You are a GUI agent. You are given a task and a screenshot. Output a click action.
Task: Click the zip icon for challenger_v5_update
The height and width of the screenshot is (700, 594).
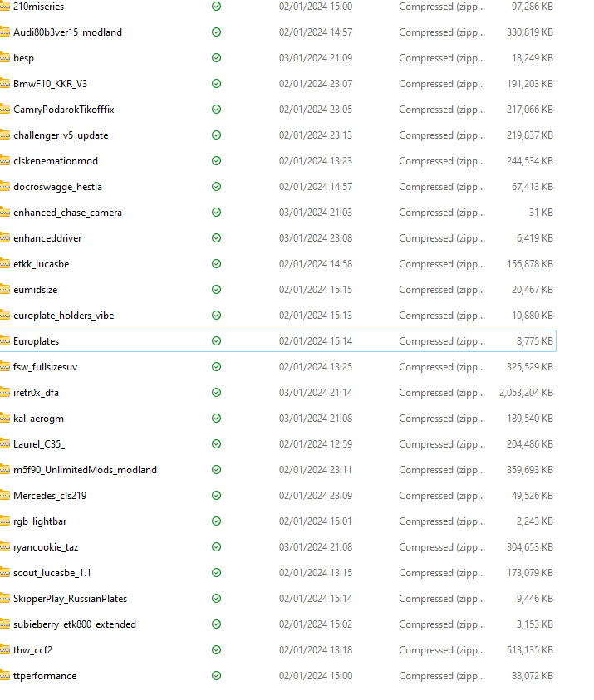pos(4,135)
